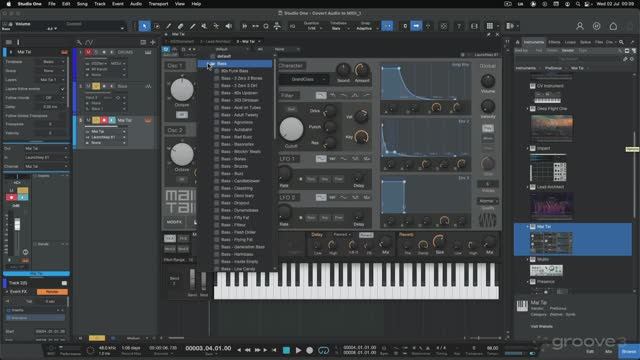Click the search icon in Browser
Viewport: 640px width, 360px height.
(621, 42)
